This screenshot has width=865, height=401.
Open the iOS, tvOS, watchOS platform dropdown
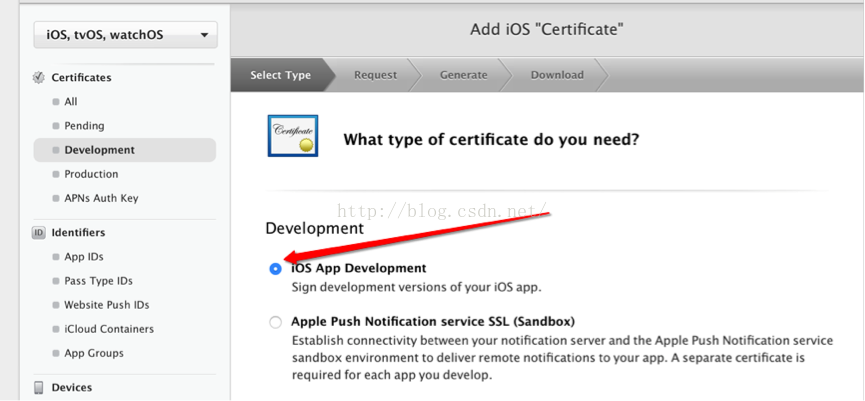pyautogui.click(x=125, y=35)
